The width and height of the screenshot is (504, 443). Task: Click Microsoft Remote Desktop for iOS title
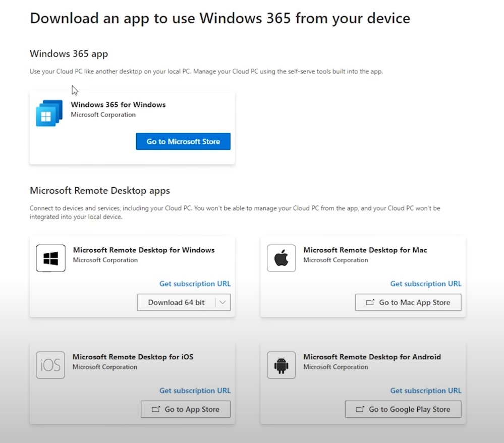(x=133, y=357)
